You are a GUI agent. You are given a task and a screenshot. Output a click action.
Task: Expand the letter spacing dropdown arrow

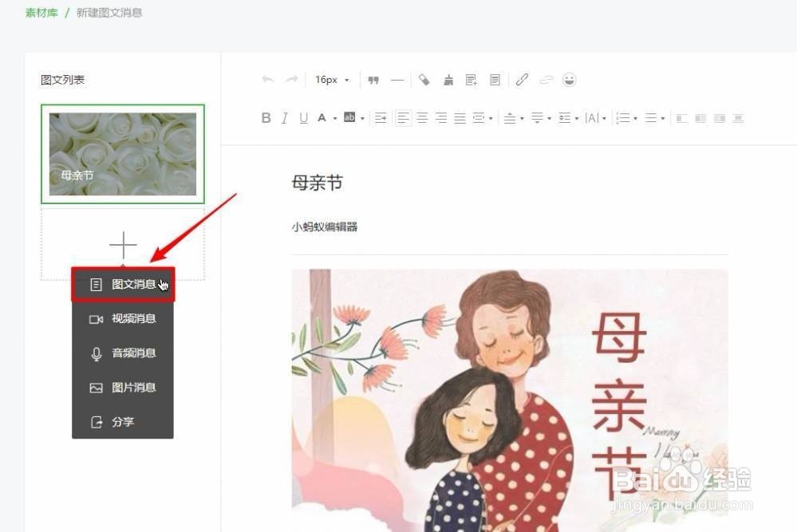point(605,118)
